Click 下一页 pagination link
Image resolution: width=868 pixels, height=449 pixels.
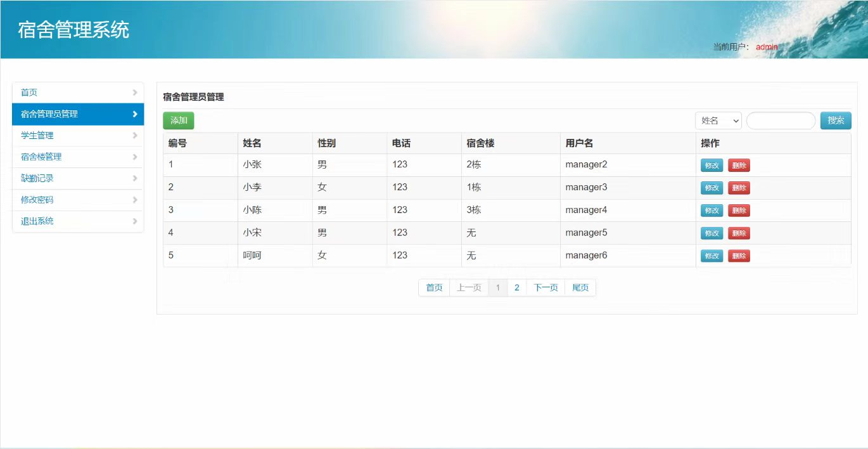546,288
